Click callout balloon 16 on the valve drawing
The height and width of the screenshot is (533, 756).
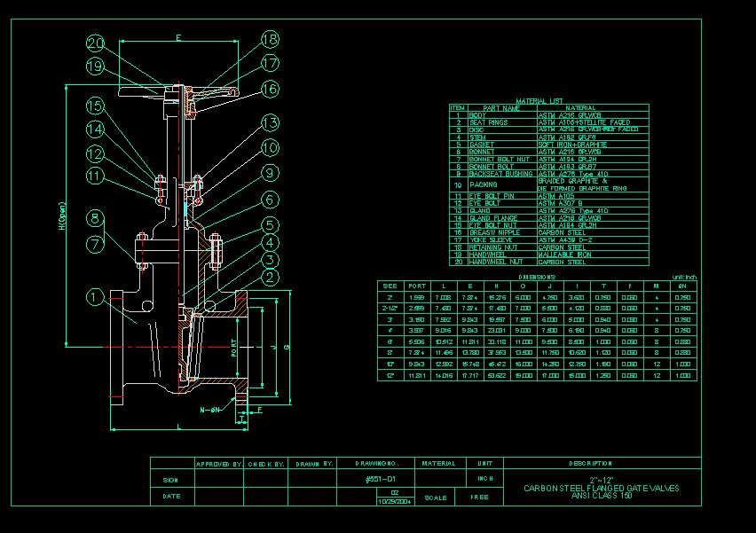click(270, 89)
